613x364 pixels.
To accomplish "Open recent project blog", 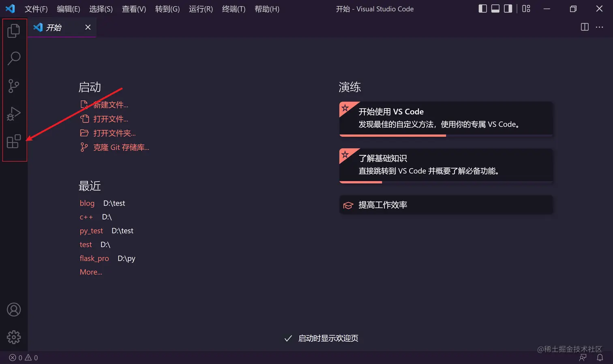I will coord(87,203).
